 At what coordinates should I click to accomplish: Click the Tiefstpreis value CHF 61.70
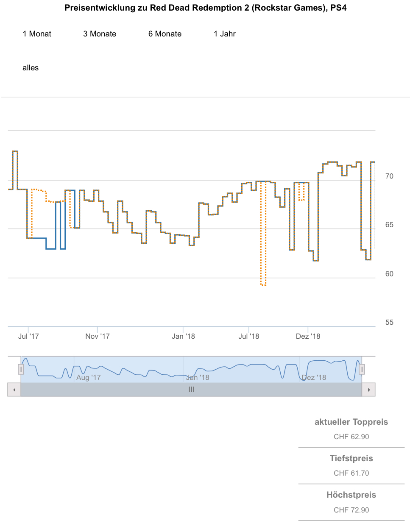pos(351,473)
